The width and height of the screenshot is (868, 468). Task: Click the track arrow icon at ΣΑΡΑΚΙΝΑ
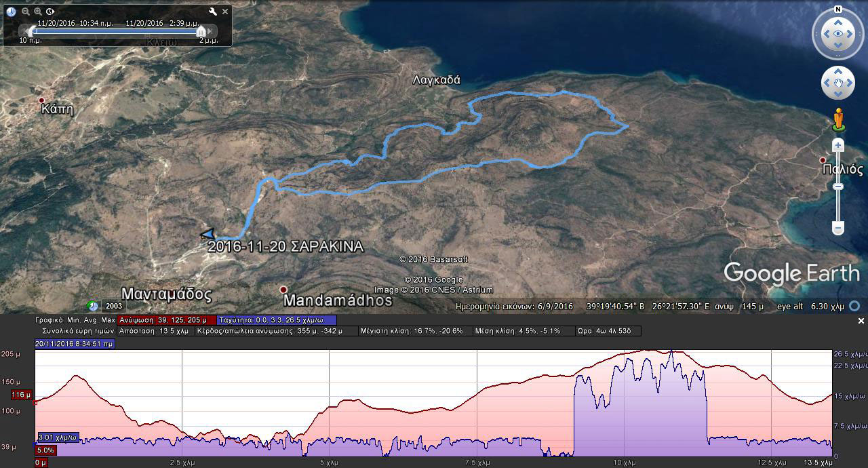tap(208, 234)
